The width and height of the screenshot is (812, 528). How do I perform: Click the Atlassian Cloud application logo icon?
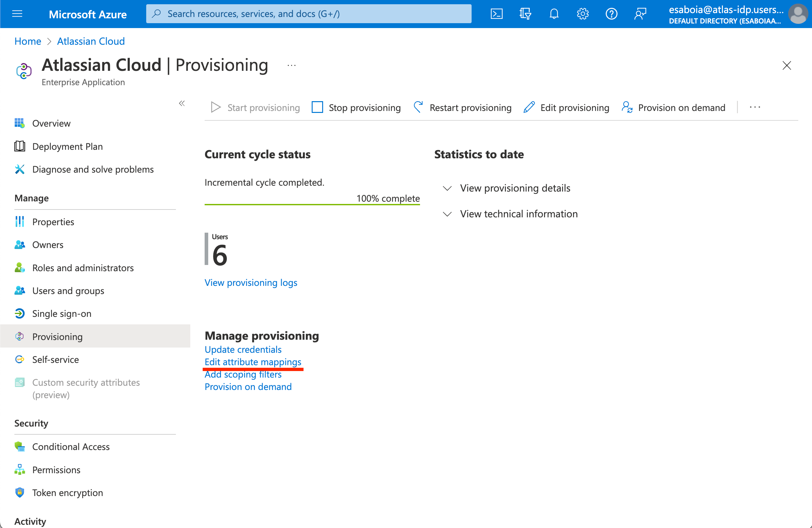(x=24, y=71)
